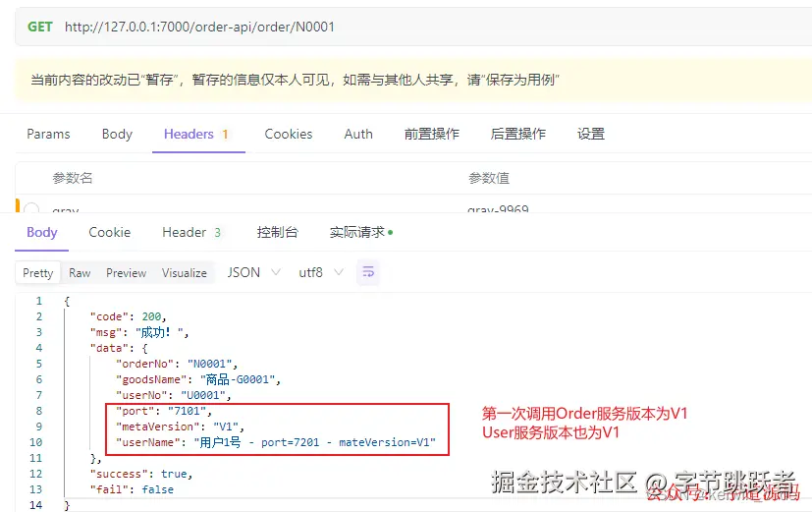Select the Headers tab
Image resolution: width=812 pixels, height=512 pixels.
[x=196, y=135]
